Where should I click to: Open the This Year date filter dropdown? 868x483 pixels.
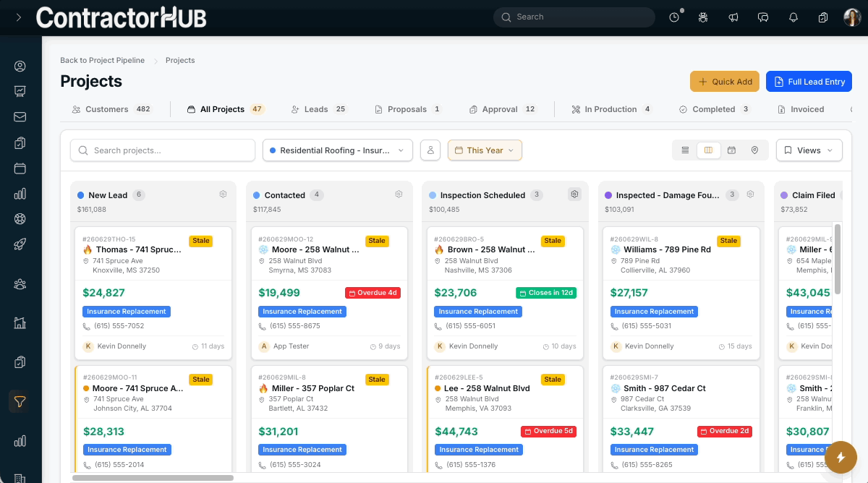point(485,150)
